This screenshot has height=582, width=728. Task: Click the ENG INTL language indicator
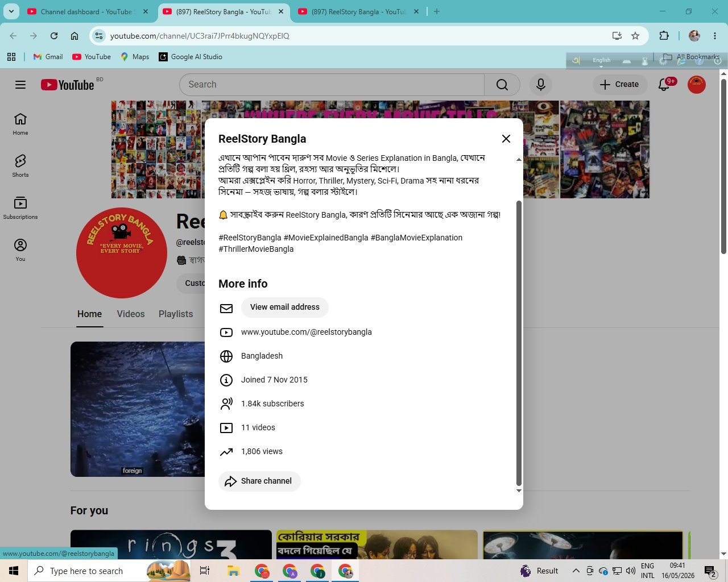point(648,571)
